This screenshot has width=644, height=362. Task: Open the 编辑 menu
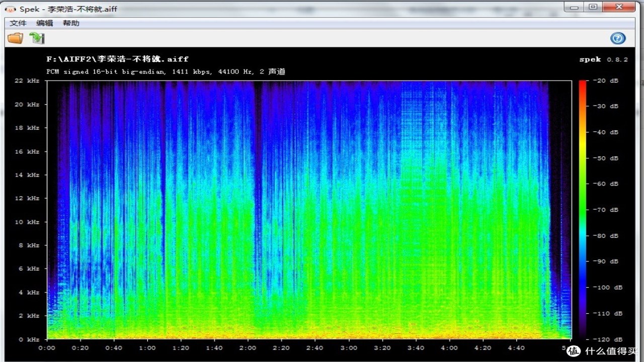(x=44, y=23)
